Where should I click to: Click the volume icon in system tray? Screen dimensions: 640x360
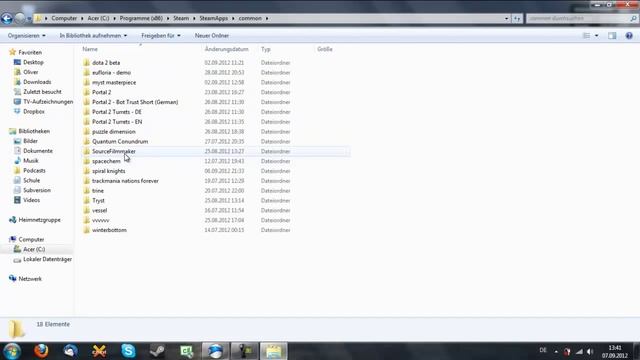[590, 351]
